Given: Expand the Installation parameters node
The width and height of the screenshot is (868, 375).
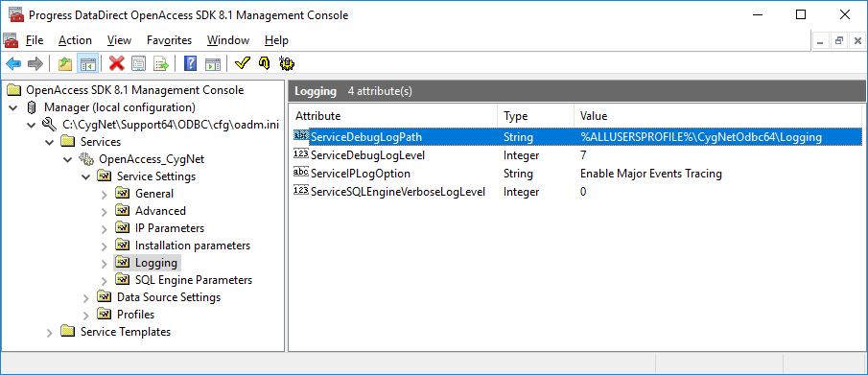Looking at the screenshot, I should pos(105,246).
